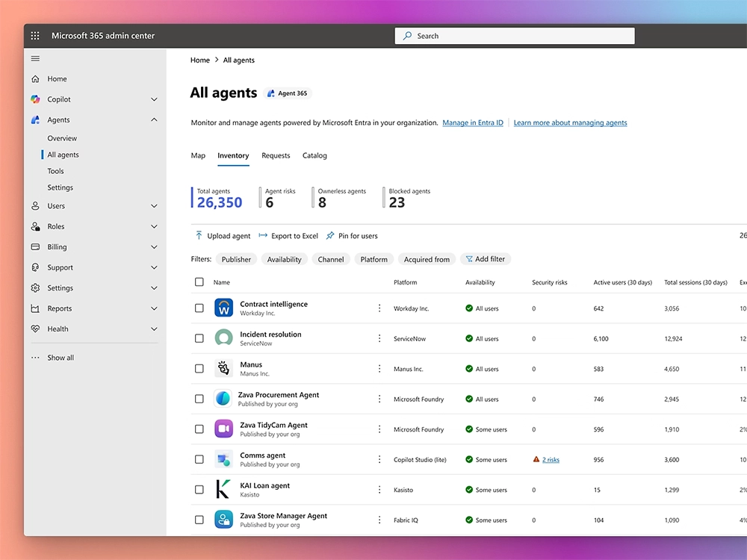
Task: Open Overview under Agents
Action: (62, 138)
